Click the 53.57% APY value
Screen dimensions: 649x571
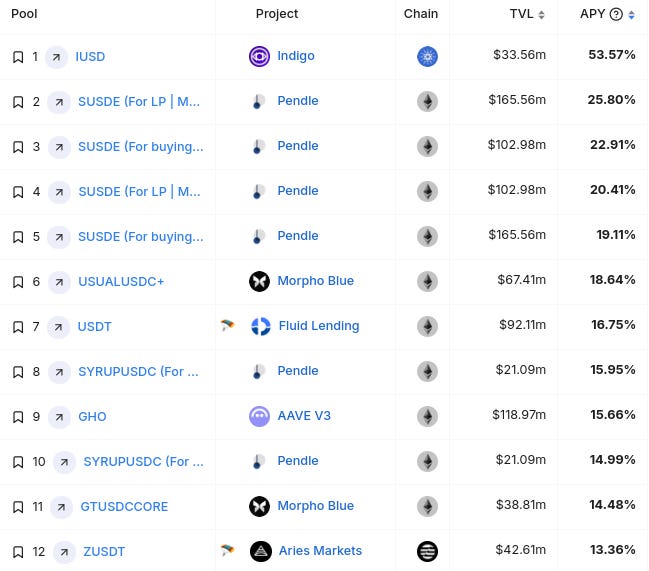(612, 55)
